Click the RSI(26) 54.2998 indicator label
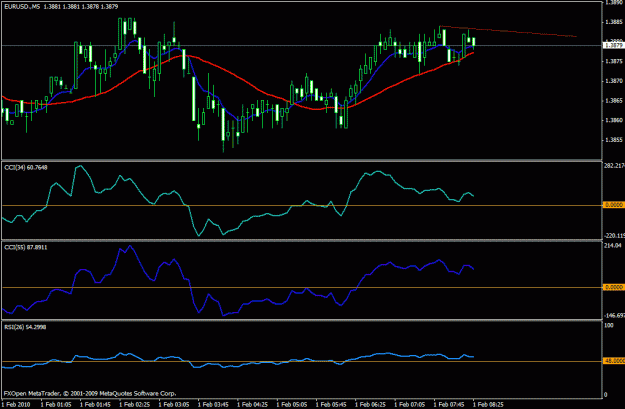 point(25,327)
